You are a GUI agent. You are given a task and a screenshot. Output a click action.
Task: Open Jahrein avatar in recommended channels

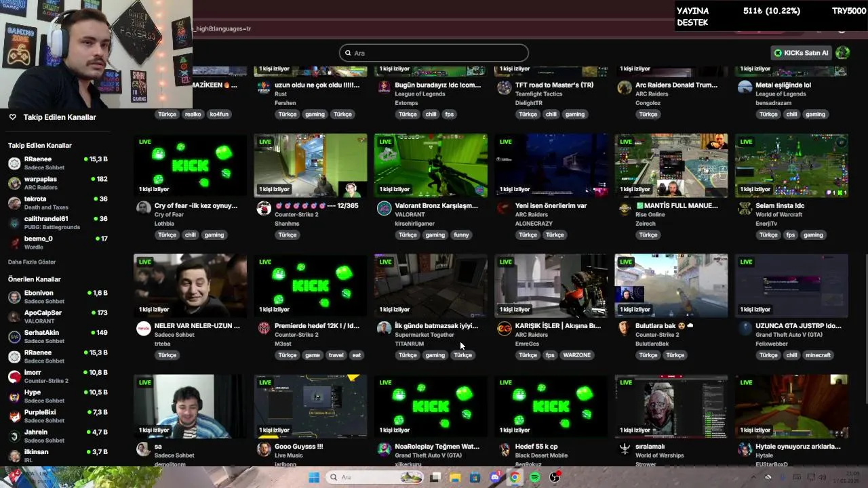14,436
